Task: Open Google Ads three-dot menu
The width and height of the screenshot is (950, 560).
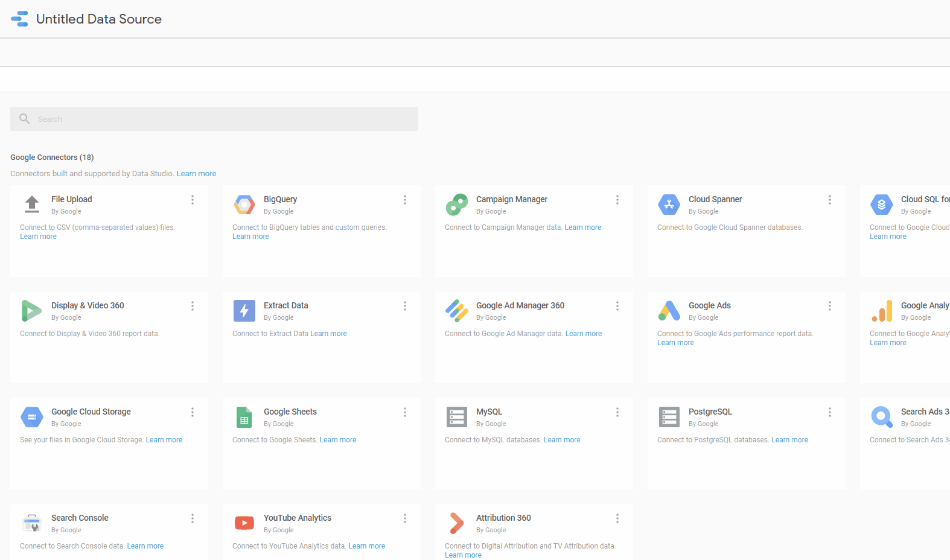Action: [x=830, y=306]
